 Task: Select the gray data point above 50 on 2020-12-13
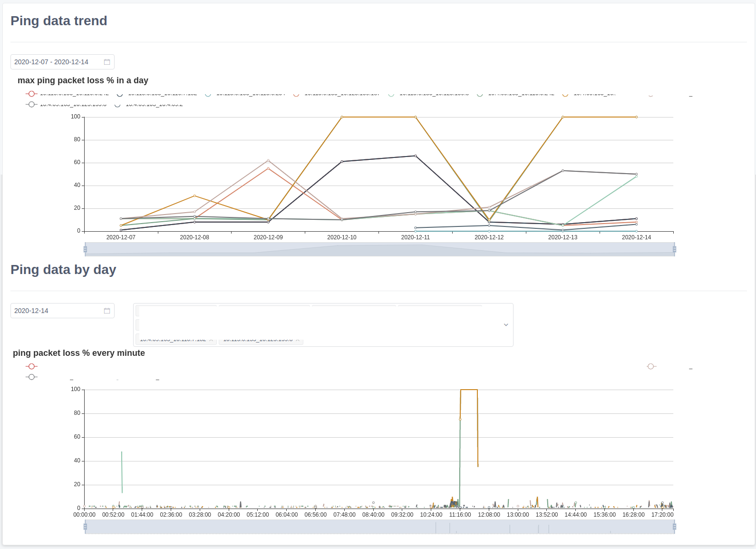pos(563,171)
